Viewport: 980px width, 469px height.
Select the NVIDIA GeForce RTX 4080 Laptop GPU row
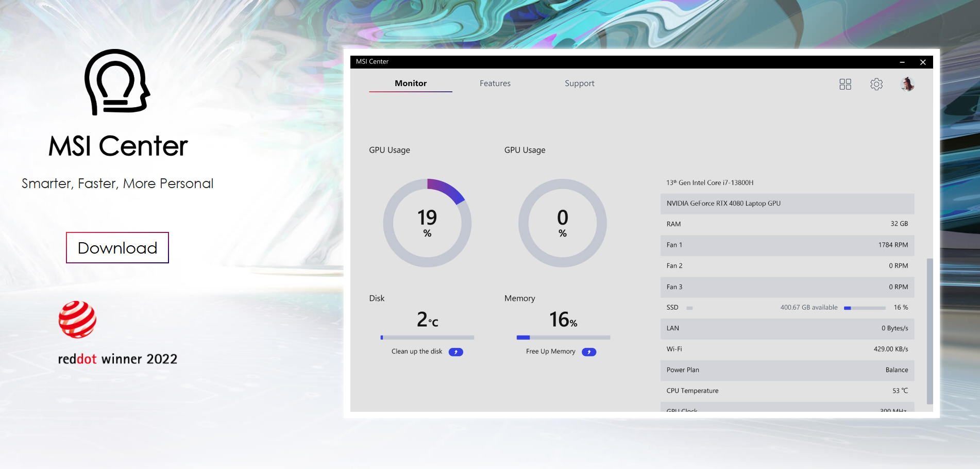click(x=787, y=204)
